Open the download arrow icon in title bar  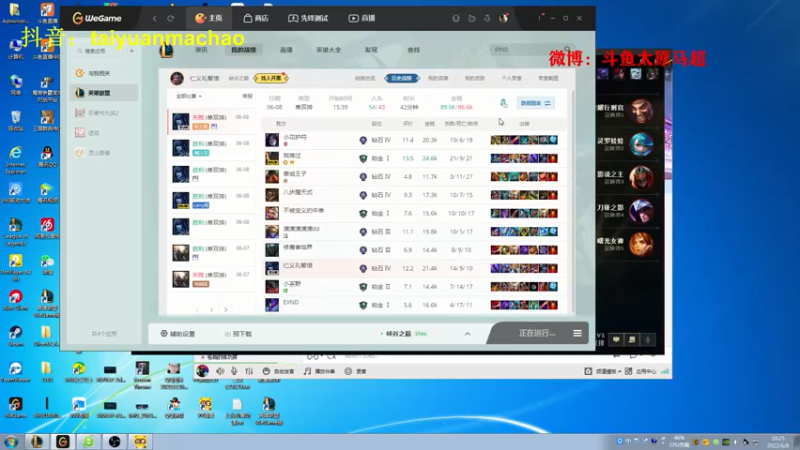(x=487, y=18)
